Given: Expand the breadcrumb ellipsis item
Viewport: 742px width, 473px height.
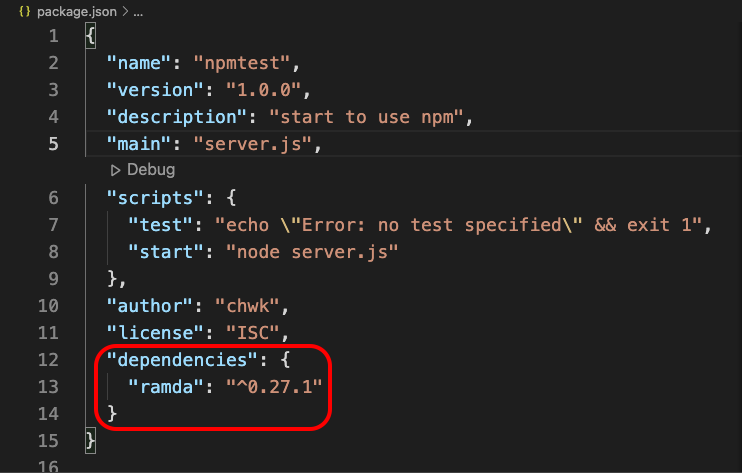Looking at the screenshot, I should 138,13.
